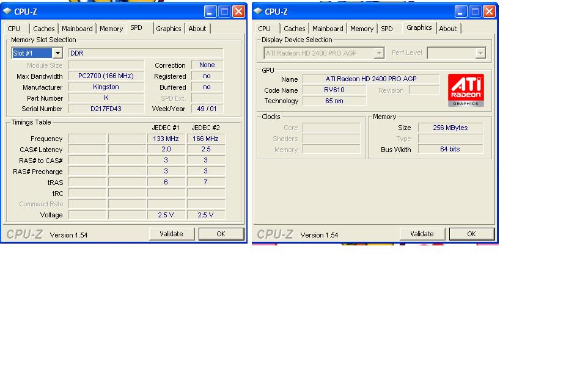Open the ATI Radeon HD 2400 display device dropdown
The image size is (588, 373).
[x=379, y=53]
